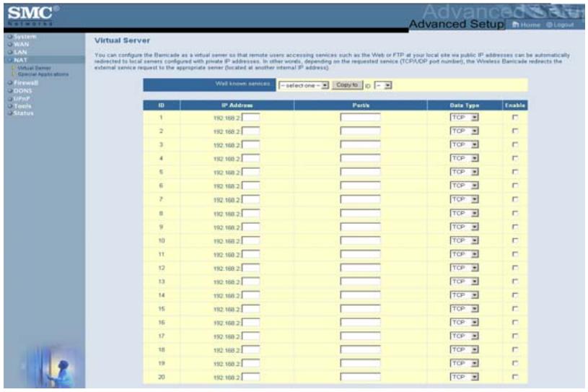The image size is (588, 392).
Task: Click the Virtual Server page heading
Action: (x=122, y=40)
